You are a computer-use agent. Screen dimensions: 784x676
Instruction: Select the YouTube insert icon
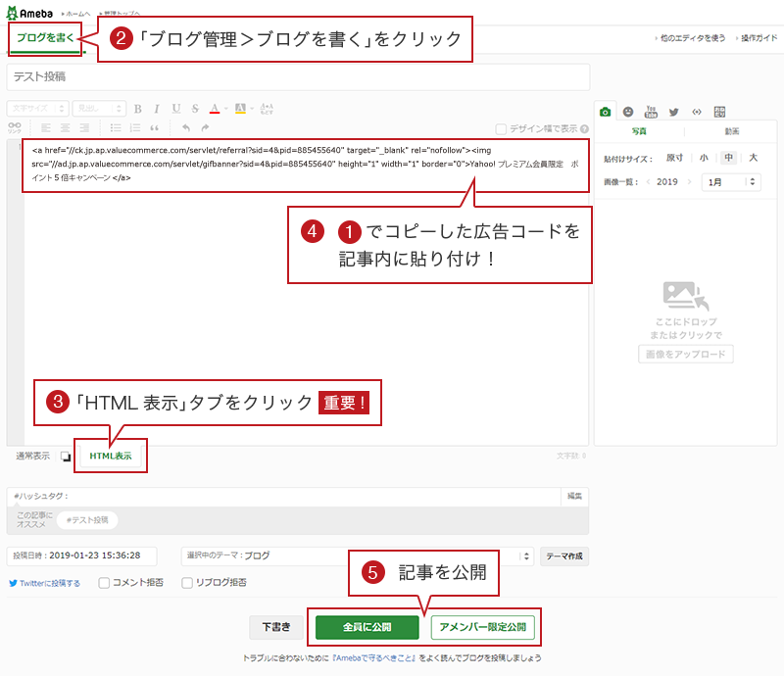651,111
